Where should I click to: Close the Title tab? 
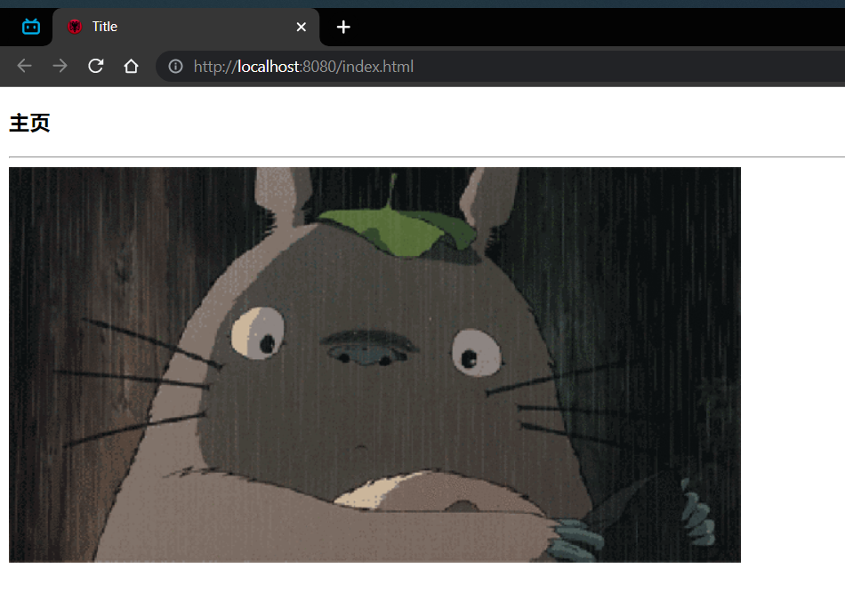pyautogui.click(x=302, y=27)
